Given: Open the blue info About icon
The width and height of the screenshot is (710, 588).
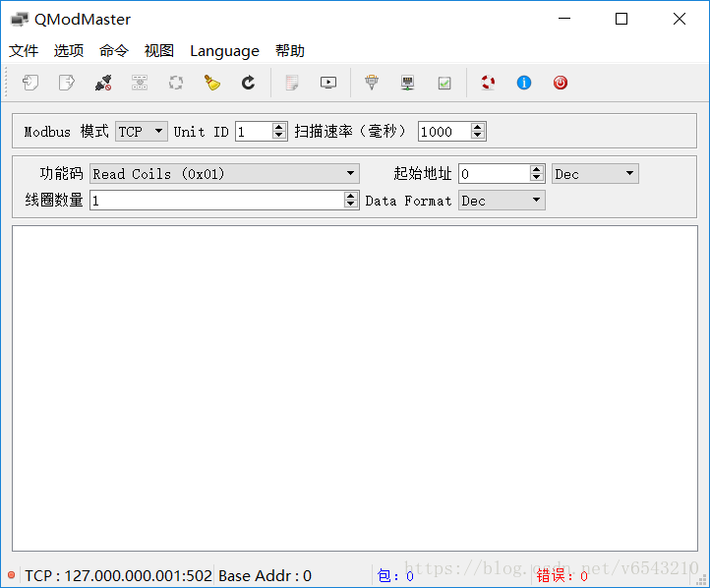Looking at the screenshot, I should click(x=524, y=83).
